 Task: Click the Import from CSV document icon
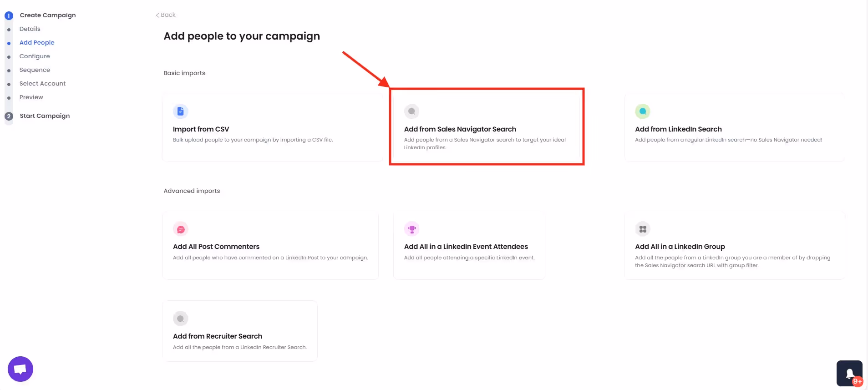tap(180, 111)
